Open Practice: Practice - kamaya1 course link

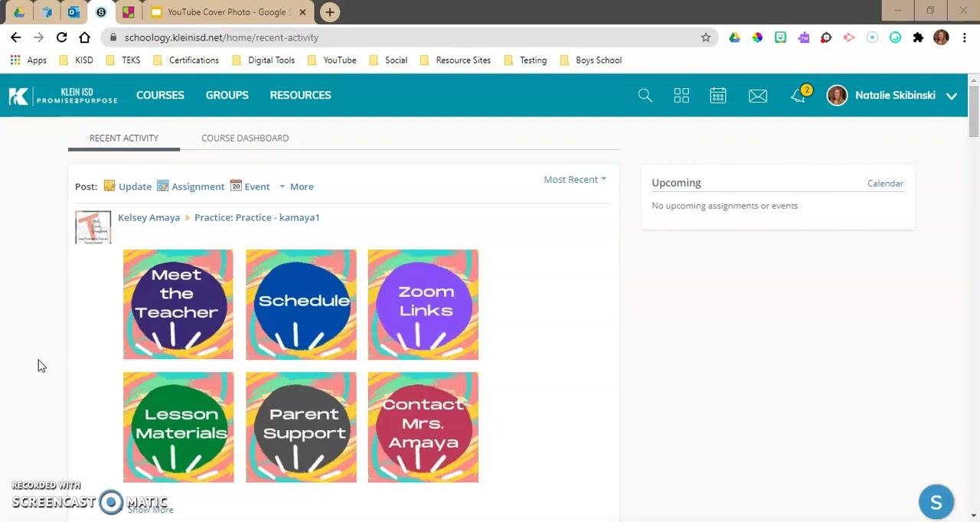tap(256, 217)
